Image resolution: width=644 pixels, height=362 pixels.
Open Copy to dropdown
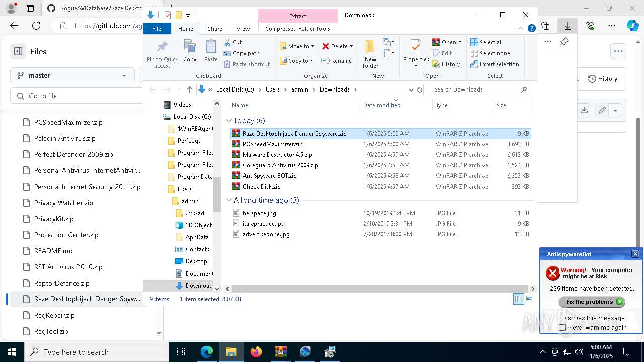[x=296, y=61]
